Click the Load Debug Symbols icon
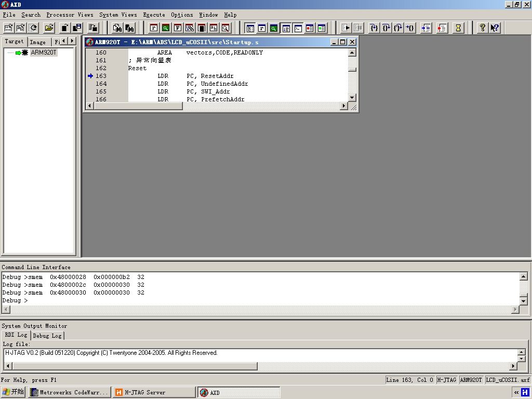This screenshot has width=532, height=399. coord(21,28)
